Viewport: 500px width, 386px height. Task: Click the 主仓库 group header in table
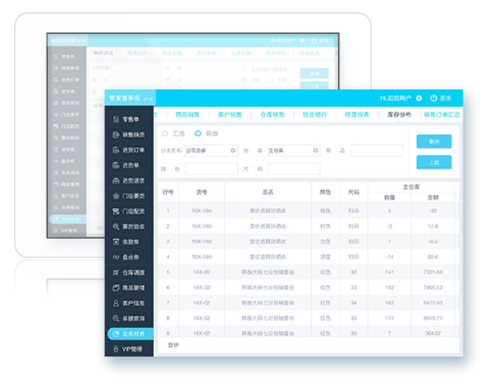[x=411, y=187]
